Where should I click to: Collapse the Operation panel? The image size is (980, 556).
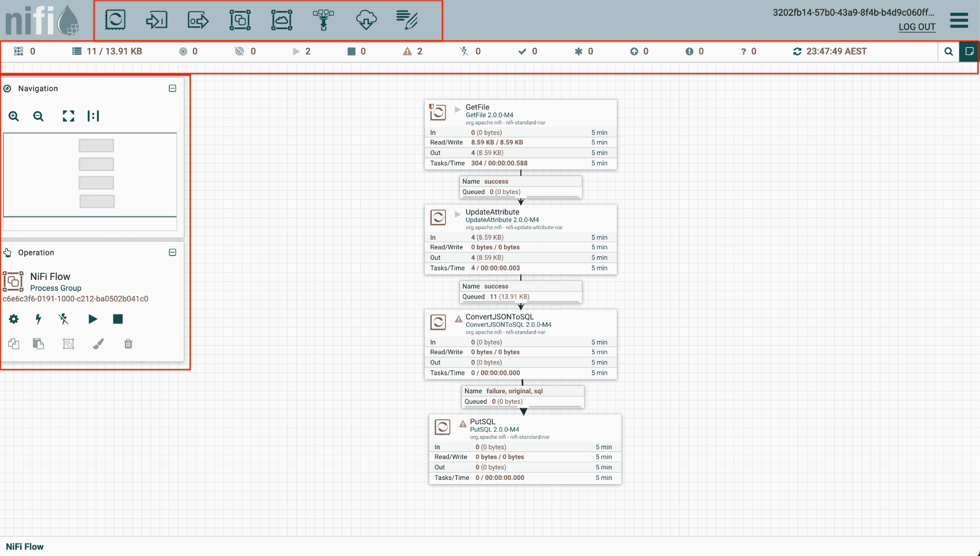click(173, 252)
